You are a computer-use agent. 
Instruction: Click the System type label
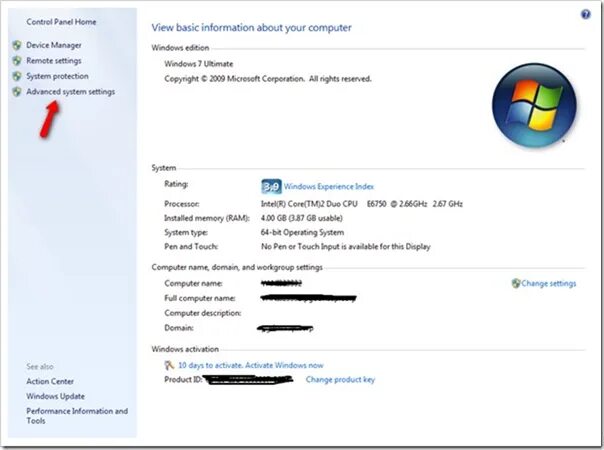tap(186, 233)
